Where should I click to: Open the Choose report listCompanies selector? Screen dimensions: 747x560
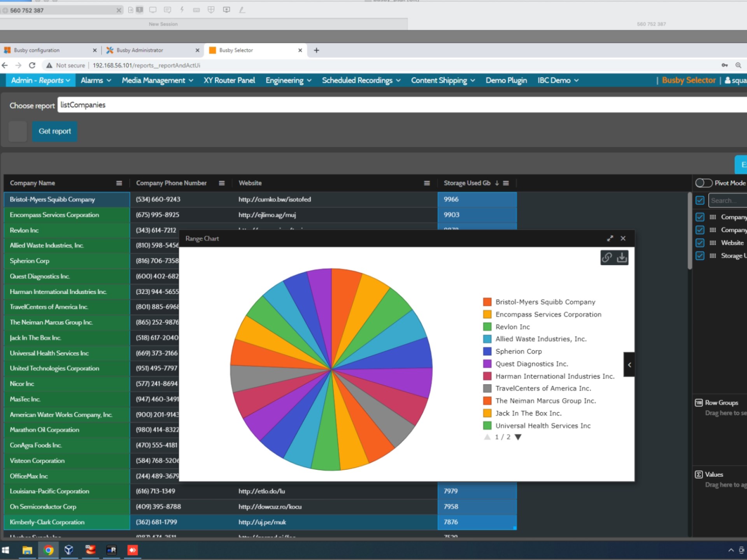[402, 105]
